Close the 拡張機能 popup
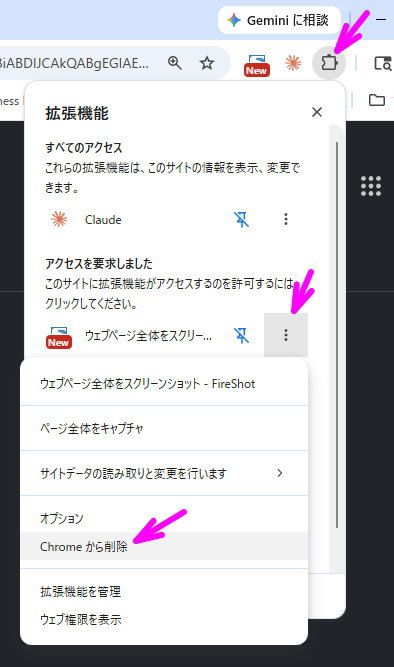Image resolution: width=394 pixels, height=667 pixels. tap(317, 112)
